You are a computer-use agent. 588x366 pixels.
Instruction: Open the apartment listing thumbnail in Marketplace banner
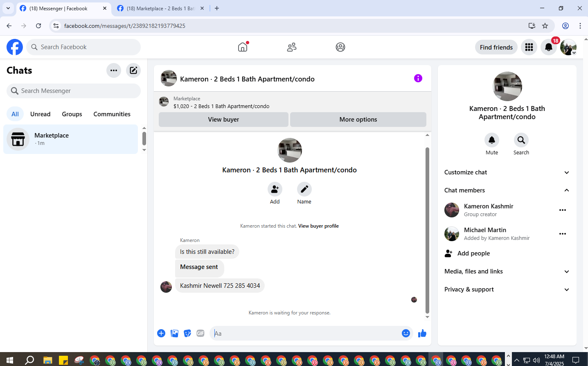pyautogui.click(x=164, y=102)
